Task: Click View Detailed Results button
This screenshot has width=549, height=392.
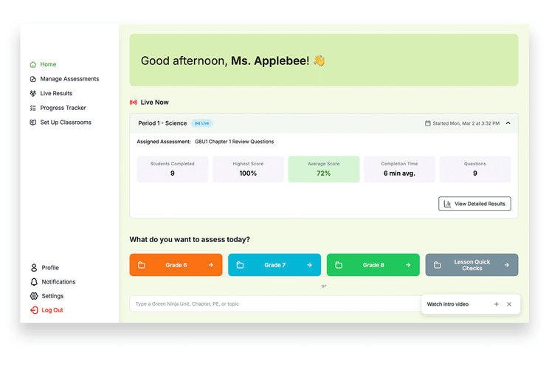Action: coord(474,204)
